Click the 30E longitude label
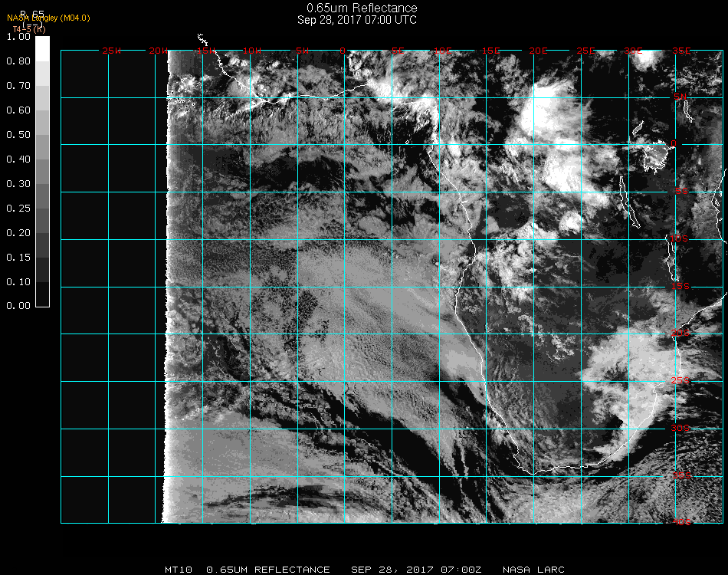This screenshot has height=575, width=728. (633, 51)
